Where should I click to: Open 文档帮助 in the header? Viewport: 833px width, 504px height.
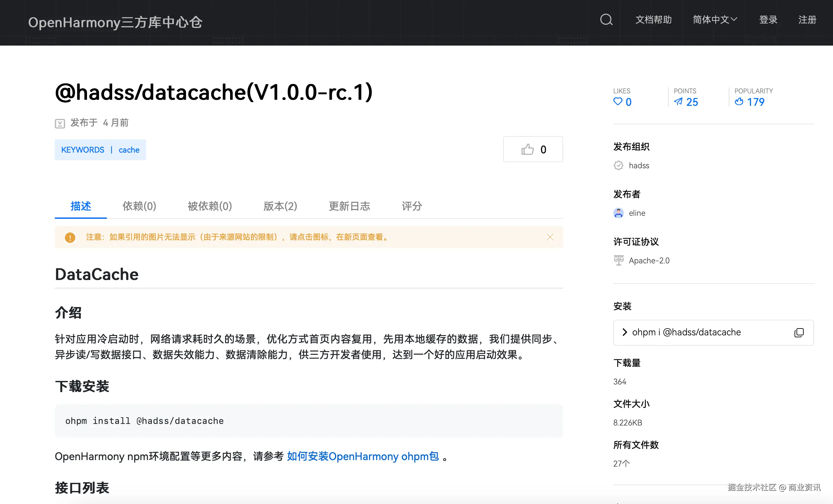pos(653,20)
